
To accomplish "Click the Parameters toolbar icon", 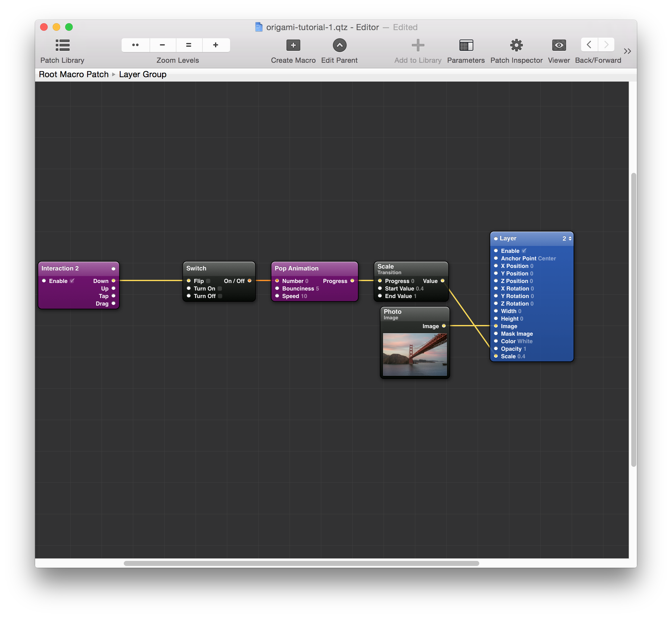I will point(466,46).
